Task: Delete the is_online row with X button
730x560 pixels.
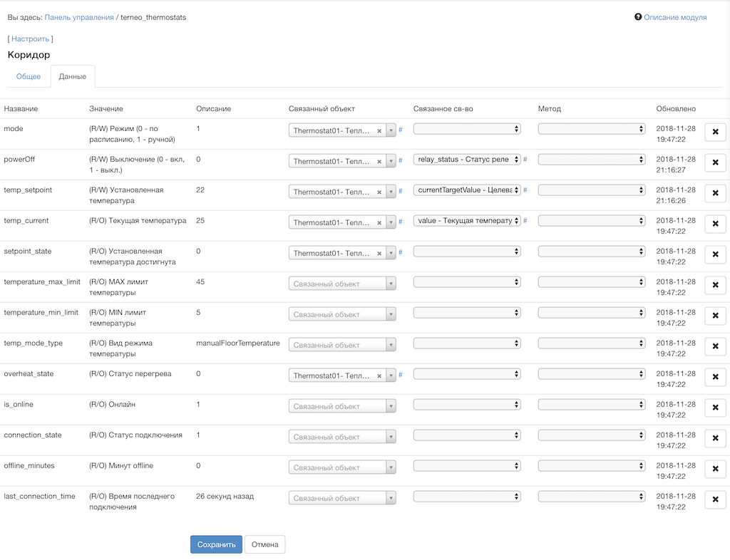Action: pos(715,408)
